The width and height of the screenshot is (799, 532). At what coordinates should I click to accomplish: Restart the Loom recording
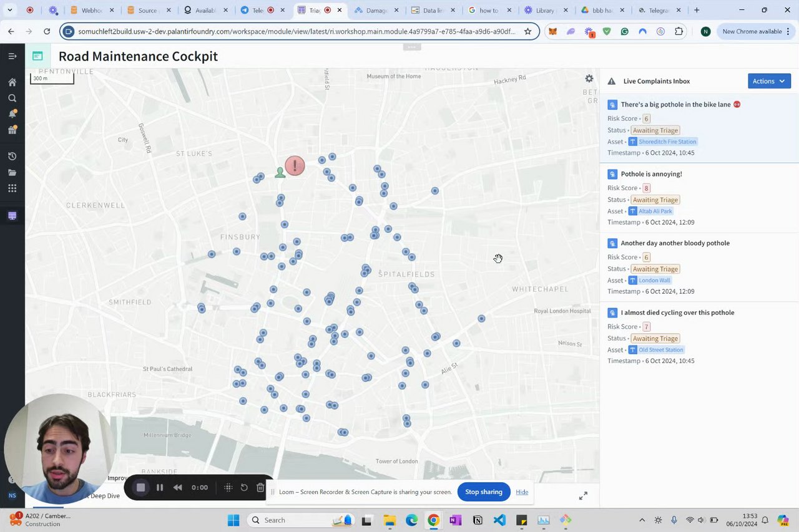(x=244, y=488)
